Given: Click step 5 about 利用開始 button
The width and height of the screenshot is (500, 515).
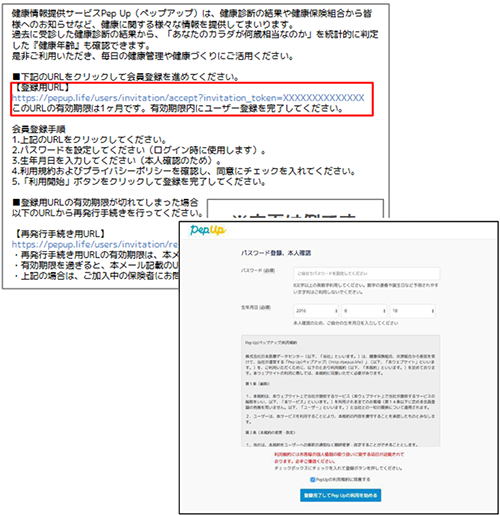Looking at the screenshot, I should (x=139, y=181).
